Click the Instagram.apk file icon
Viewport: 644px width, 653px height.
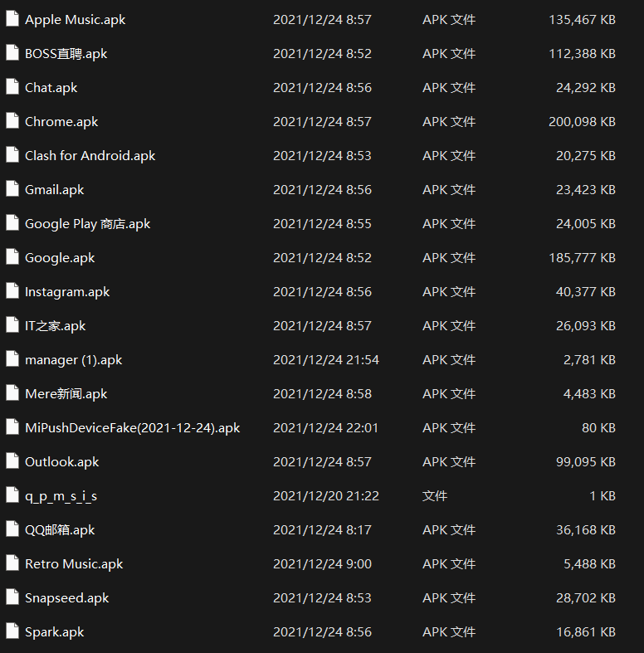[x=12, y=291]
